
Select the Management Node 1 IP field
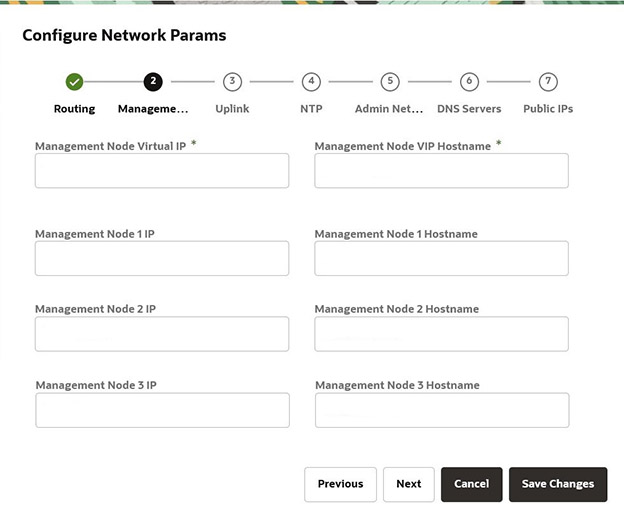coord(162,258)
